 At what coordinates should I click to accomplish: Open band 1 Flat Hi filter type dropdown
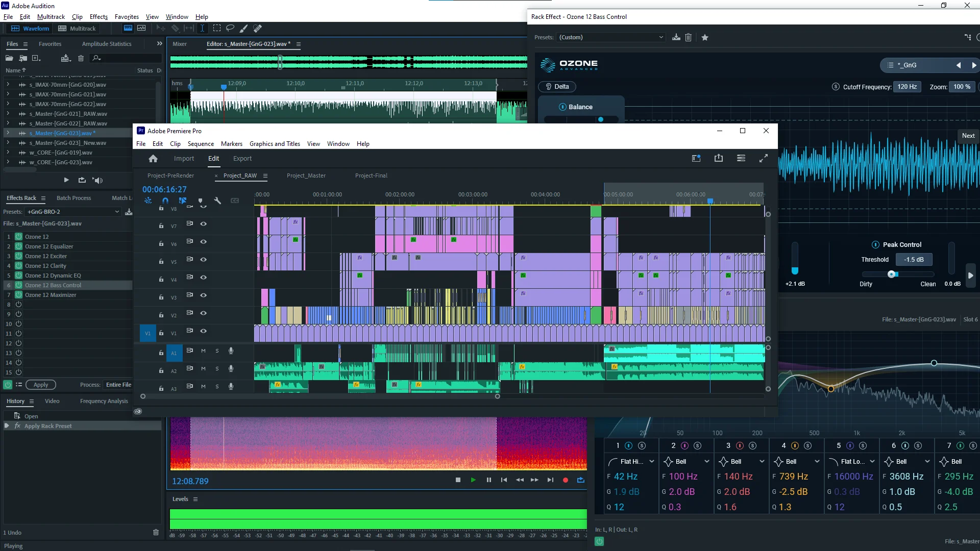[x=652, y=462]
